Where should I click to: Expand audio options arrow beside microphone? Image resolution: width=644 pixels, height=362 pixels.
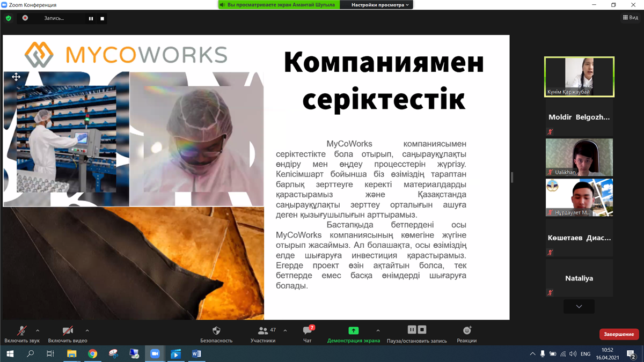pyautogui.click(x=38, y=330)
